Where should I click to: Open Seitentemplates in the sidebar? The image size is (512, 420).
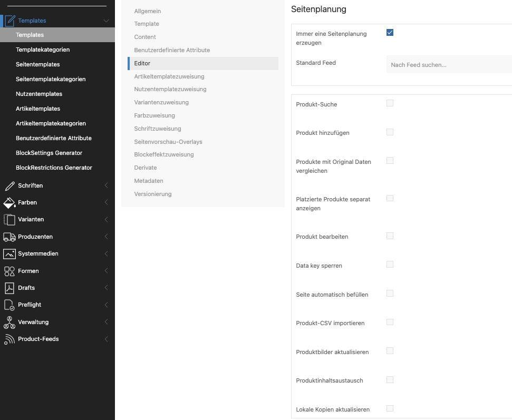38,64
